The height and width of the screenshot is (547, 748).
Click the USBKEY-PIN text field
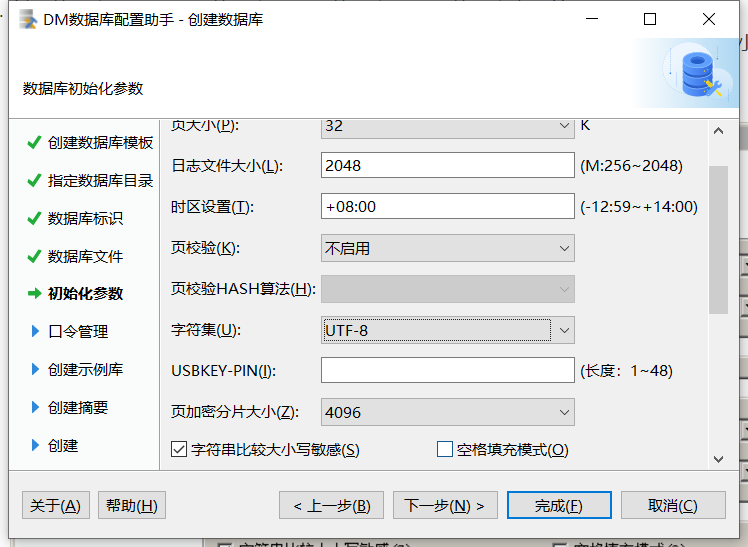447,371
